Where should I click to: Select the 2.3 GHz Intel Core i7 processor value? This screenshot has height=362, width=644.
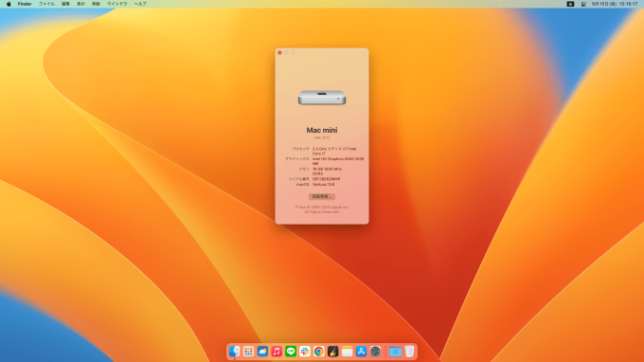(334, 152)
